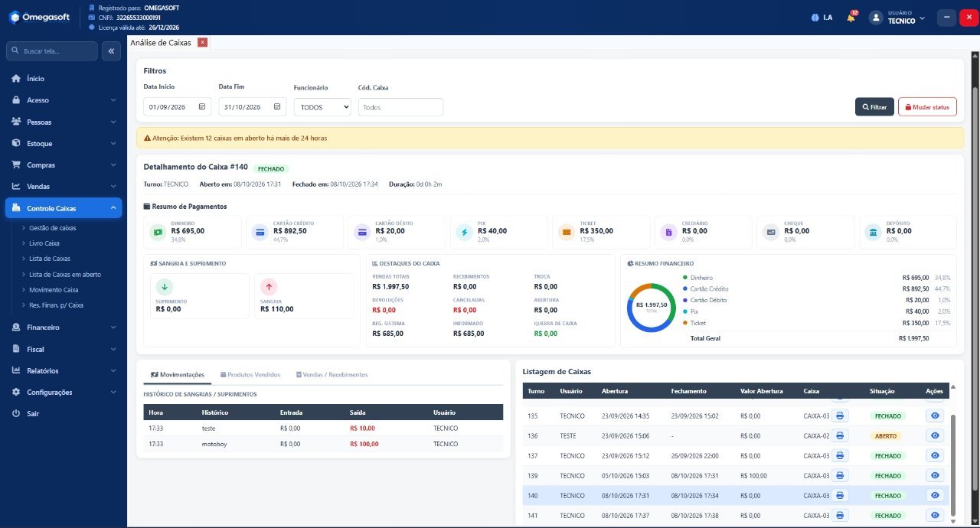This screenshot has width=980, height=528.
Task: View details of caixa 135 eye icon
Action: pyautogui.click(x=935, y=416)
